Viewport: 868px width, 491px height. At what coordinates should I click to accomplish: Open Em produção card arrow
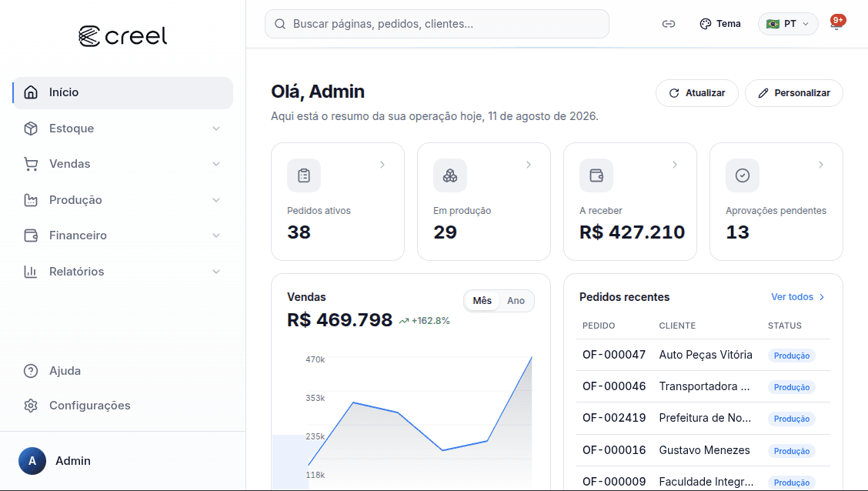pyautogui.click(x=529, y=165)
